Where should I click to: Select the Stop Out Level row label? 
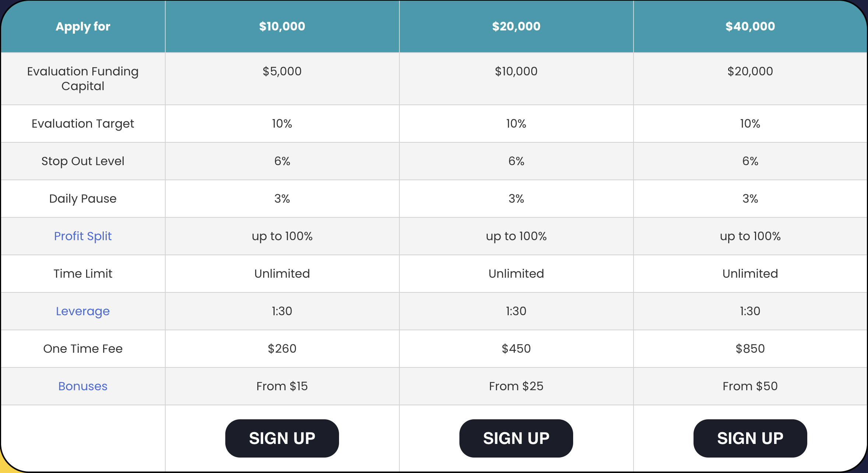coord(83,161)
